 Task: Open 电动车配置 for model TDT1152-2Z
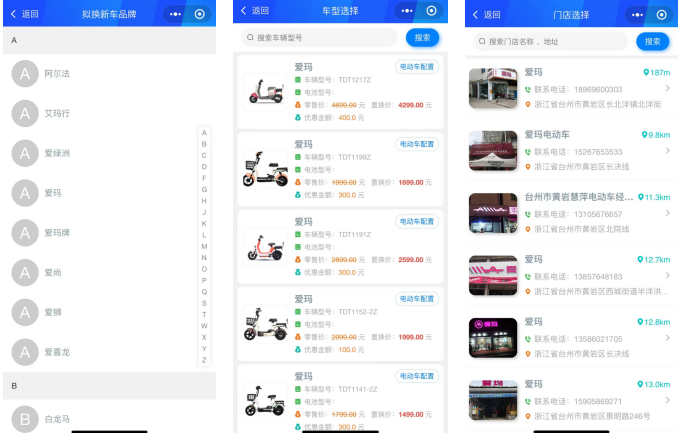pos(417,299)
